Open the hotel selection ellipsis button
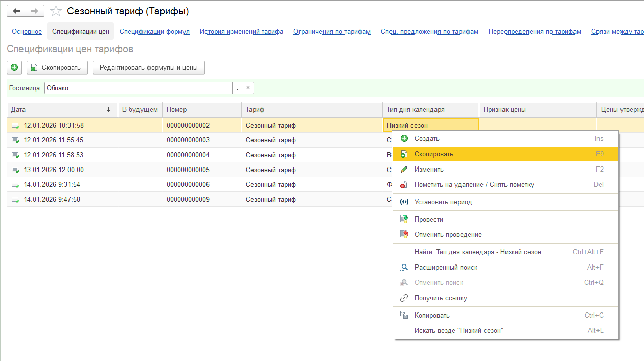The width and height of the screenshot is (644, 361). (x=237, y=88)
